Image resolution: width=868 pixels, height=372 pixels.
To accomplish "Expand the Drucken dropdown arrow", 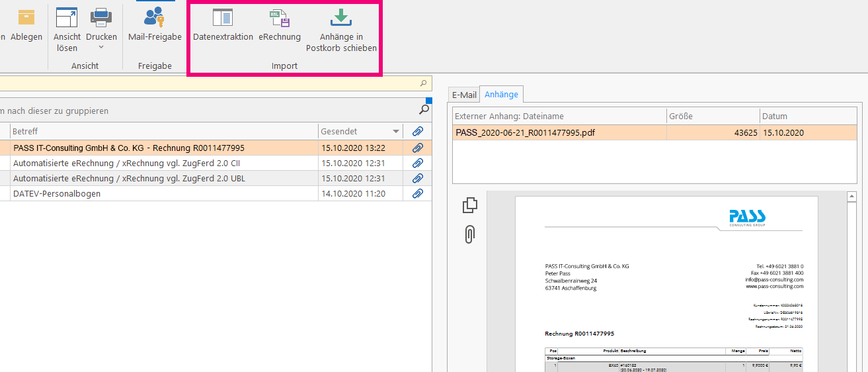I will (101, 48).
